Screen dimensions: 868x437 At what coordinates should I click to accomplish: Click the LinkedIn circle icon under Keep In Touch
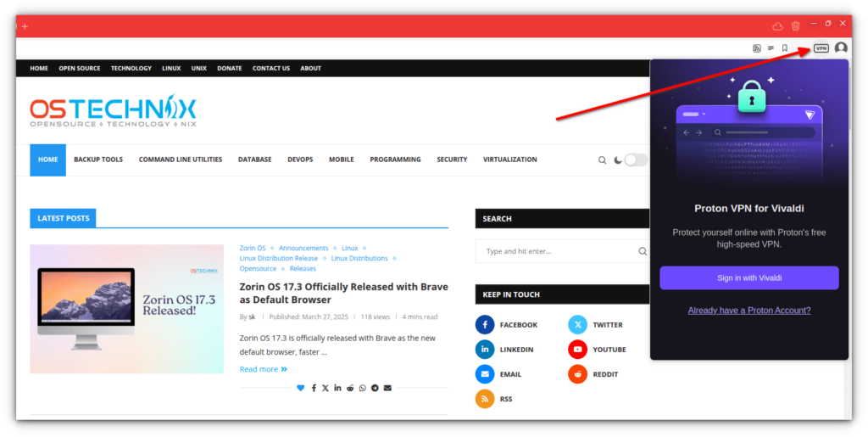[x=485, y=350]
